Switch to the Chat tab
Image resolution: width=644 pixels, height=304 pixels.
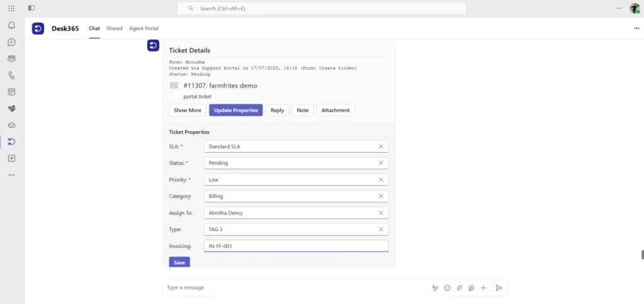click(x=94, y=28)
